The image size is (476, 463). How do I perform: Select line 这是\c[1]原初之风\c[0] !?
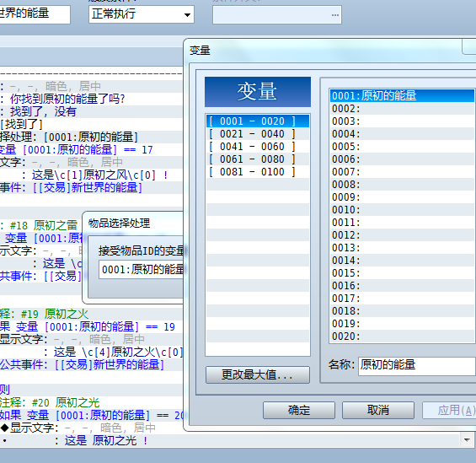[91, 175]
